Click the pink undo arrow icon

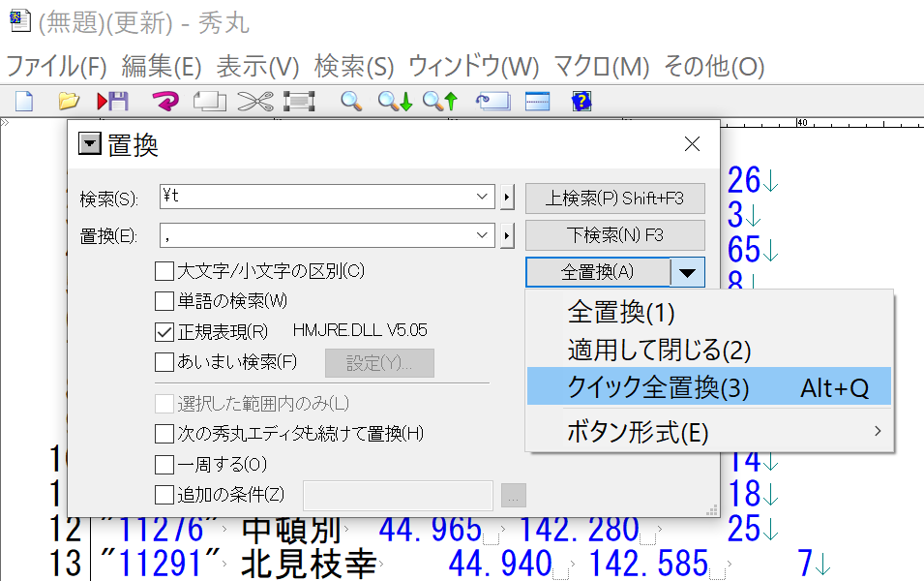165,102
